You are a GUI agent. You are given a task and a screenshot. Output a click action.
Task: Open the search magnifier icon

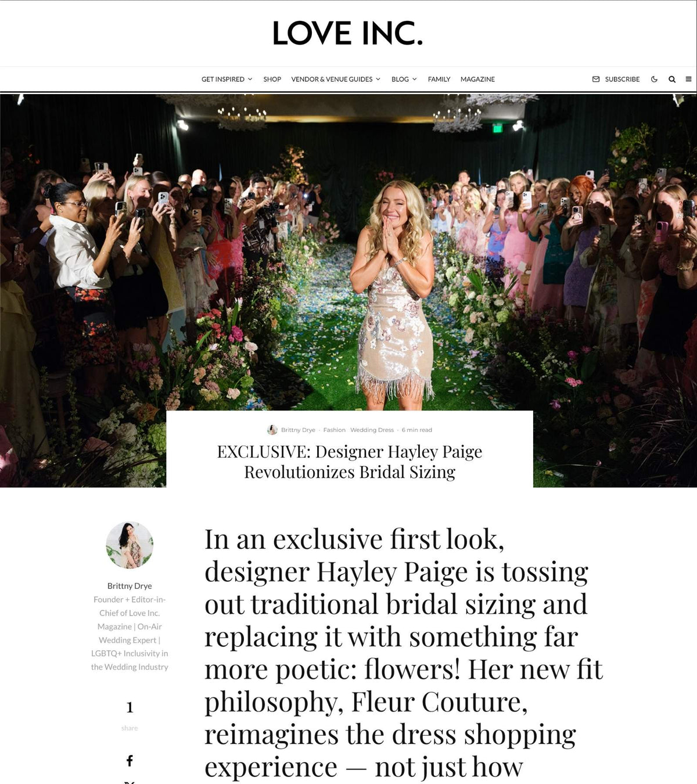click(672, 79)
